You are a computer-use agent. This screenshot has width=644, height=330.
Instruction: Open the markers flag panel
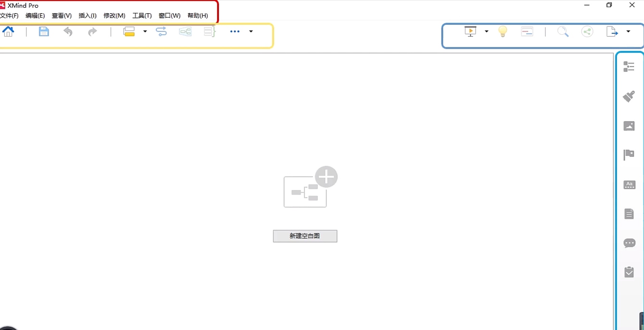(x=629, y=155)
